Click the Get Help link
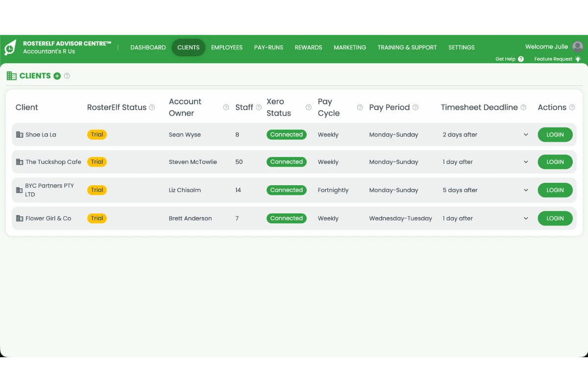The width and height of the screenshot is (588, 392). click(505, 59)
